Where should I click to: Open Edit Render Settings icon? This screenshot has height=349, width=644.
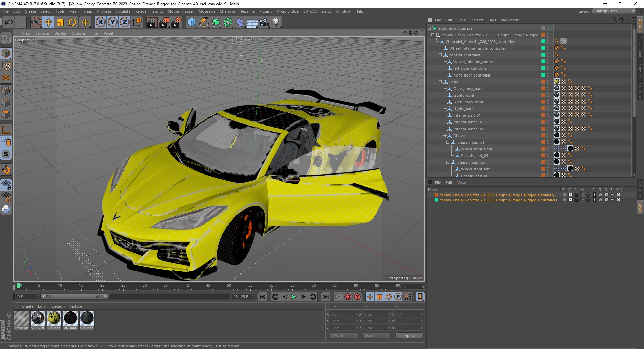coord(176,22)
